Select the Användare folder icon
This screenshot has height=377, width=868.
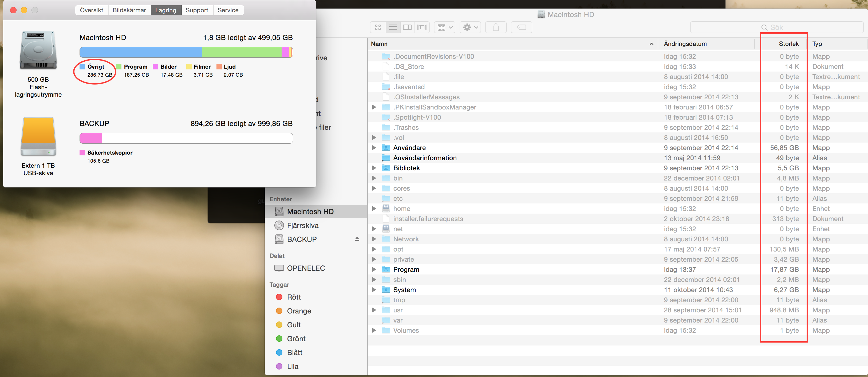386,148
